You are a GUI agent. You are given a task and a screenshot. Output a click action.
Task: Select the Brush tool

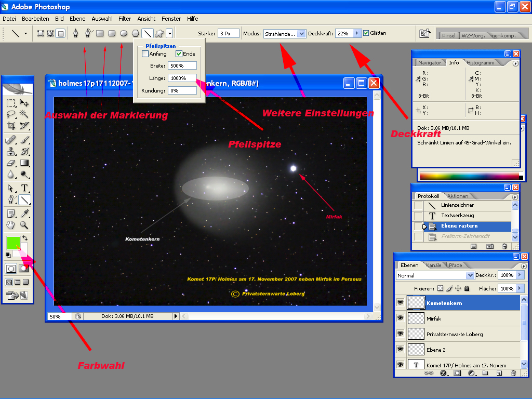(x=24, y=140)
